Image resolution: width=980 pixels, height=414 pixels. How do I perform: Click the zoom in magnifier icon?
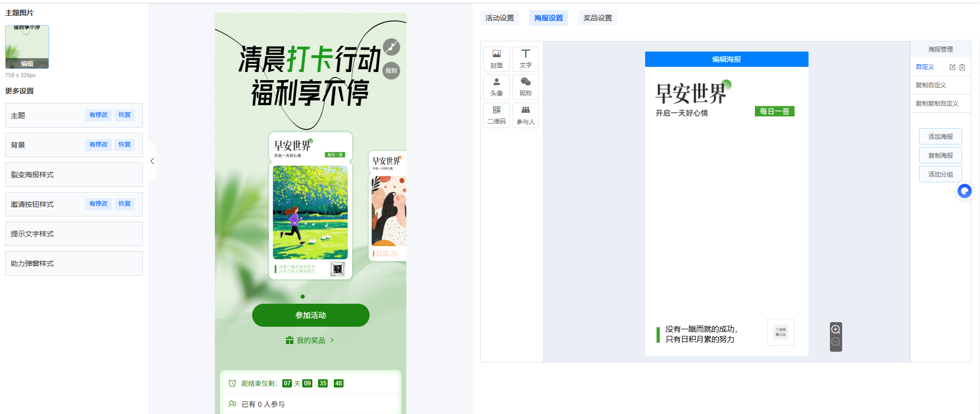(836, 329)
